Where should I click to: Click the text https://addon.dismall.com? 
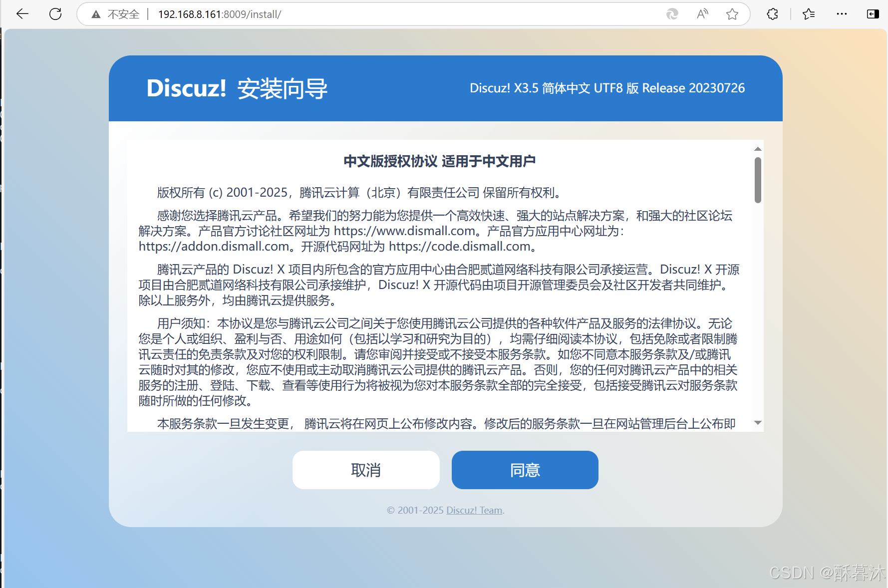coord(214,246)
